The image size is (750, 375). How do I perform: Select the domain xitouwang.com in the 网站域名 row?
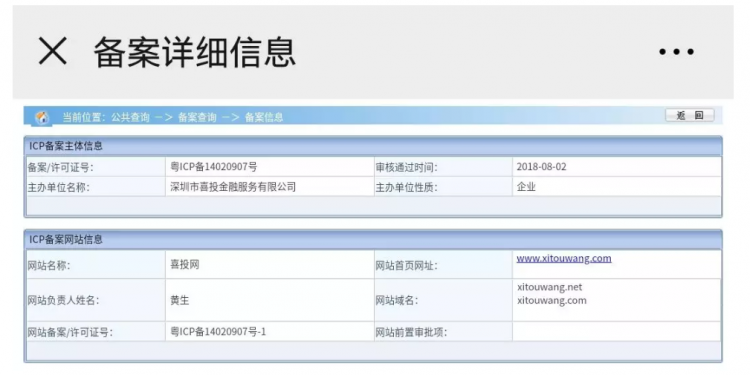pyautogui.click(x=552, y=300)
